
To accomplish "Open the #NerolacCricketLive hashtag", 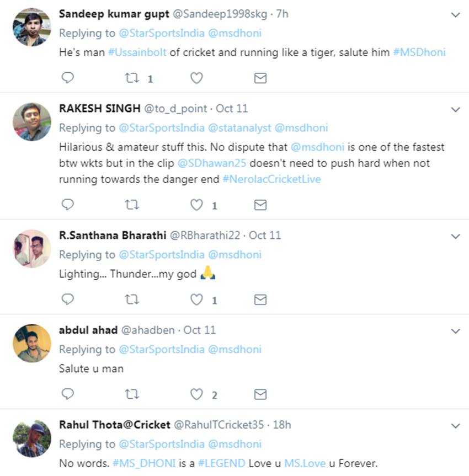I will (271, 179).
